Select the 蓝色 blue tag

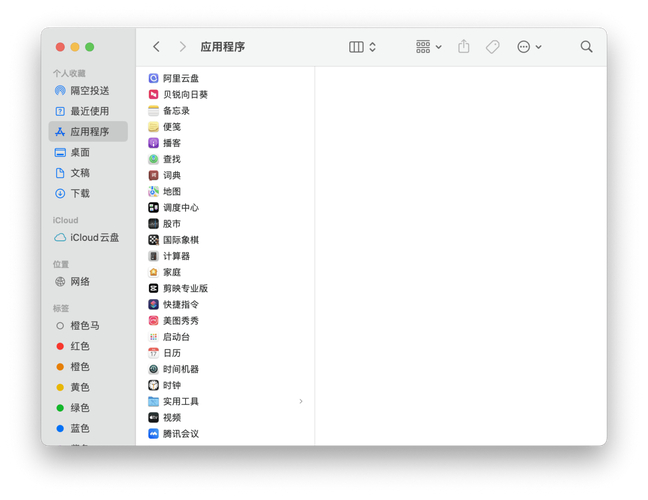88,429
